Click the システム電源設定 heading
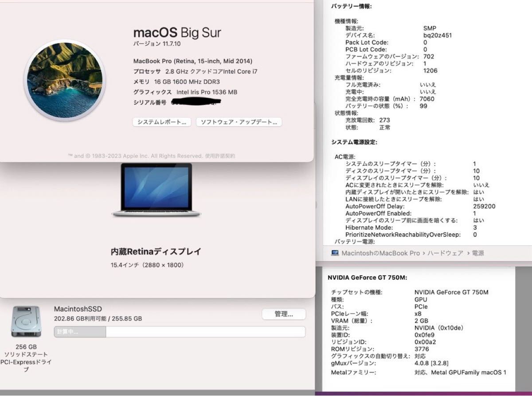Image resolution: width=532 pixels, height=396 pixels. pyautogui.click(x=354, y=142)
